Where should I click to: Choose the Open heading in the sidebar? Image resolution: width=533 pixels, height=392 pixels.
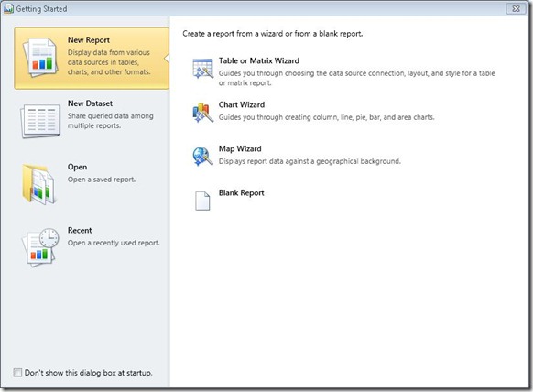click(x=77, y=167)
